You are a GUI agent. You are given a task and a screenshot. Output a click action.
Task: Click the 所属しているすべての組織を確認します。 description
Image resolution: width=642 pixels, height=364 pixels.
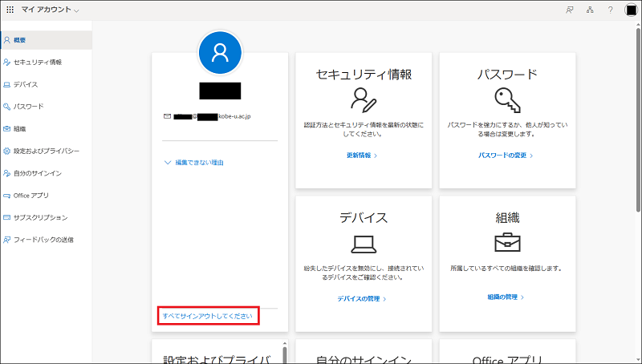pyautogui.click(x=506, y=269)
